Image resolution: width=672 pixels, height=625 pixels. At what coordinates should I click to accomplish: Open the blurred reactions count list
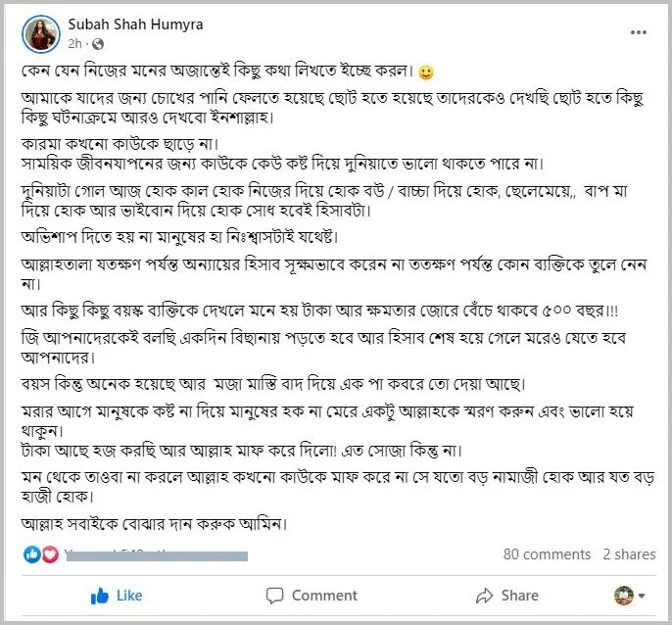157,555
